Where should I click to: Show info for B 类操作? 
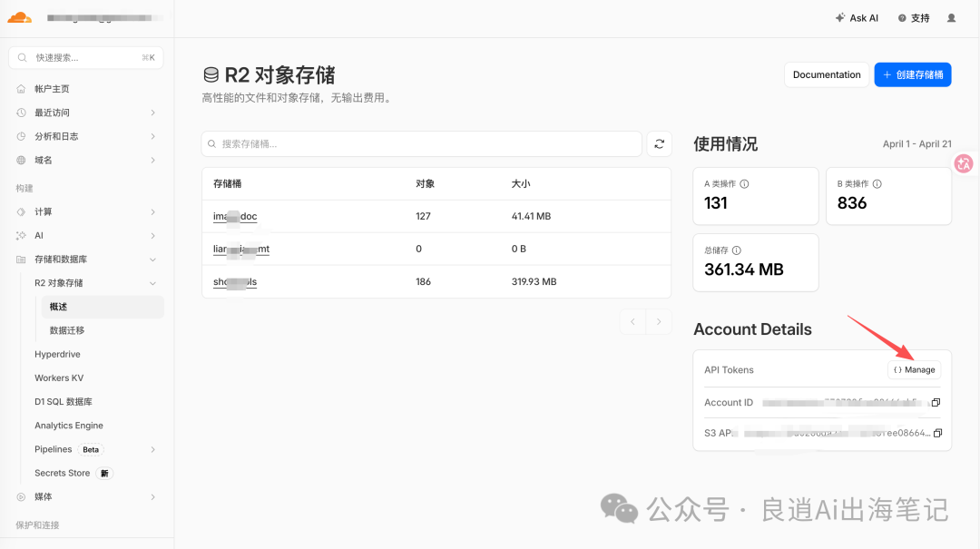point(877,184)
